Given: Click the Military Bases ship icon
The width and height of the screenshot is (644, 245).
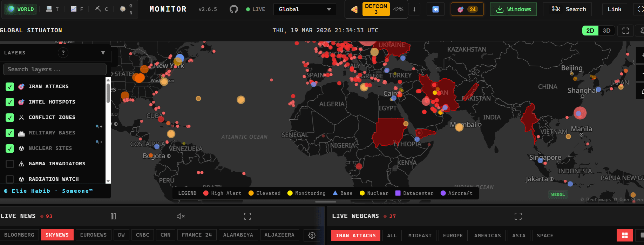Looking at the screenshot, I should click(21, 133).
